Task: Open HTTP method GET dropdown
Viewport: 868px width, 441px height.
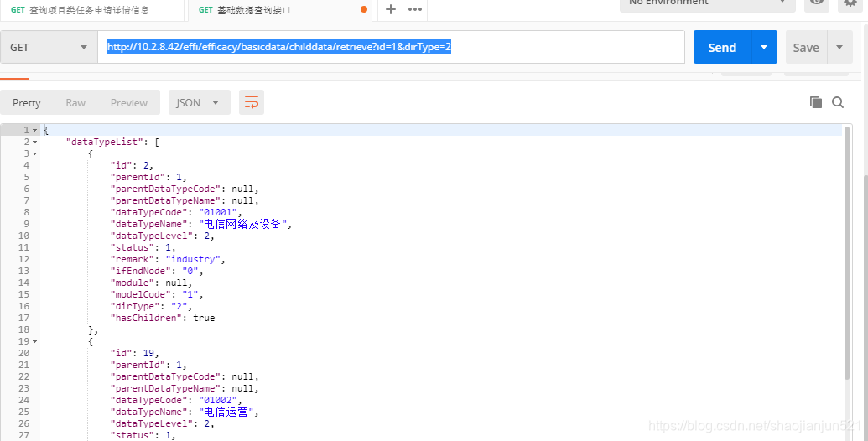Action: point(49,47)
